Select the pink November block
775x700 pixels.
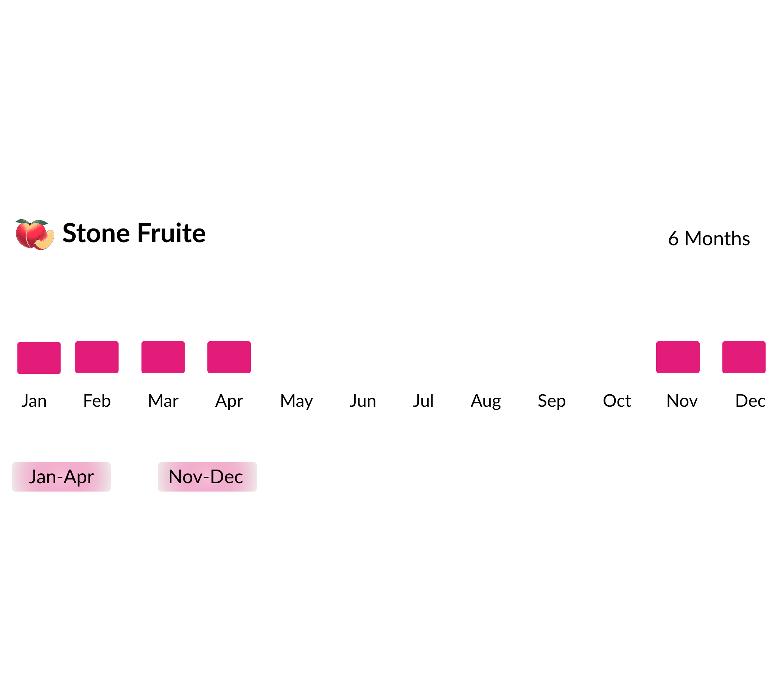678,357
